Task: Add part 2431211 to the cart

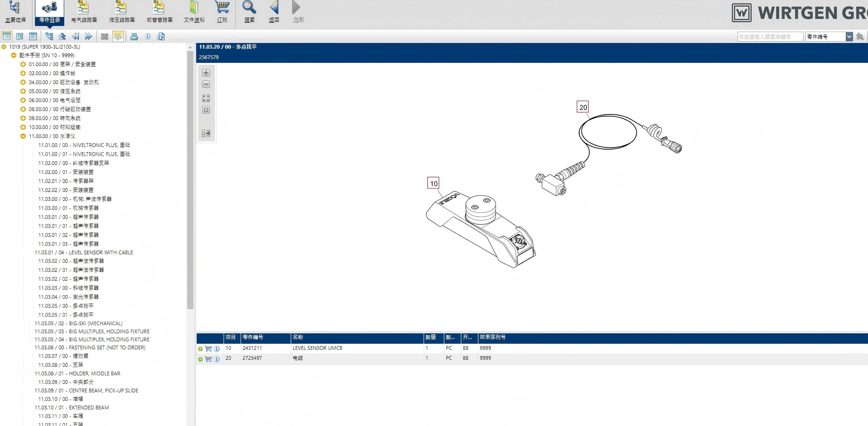Action: 208,349
